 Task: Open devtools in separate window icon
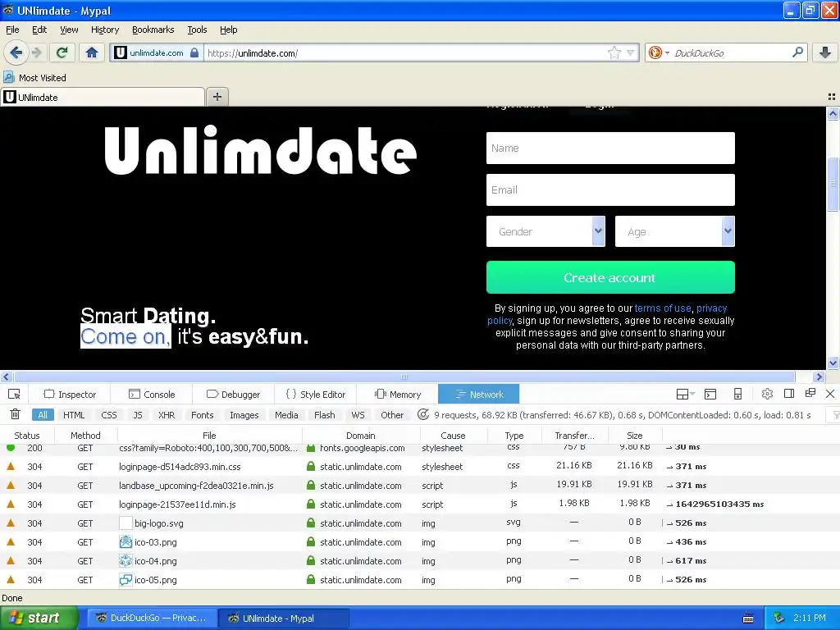click(x=810, y=393)
